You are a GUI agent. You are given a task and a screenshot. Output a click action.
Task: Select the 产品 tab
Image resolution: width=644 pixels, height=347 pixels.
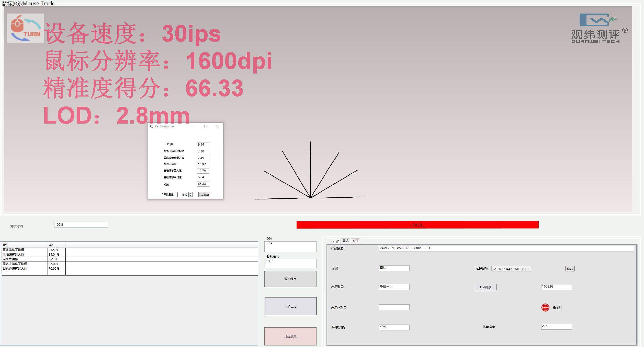pyautogui.click(x=336, y=241)
